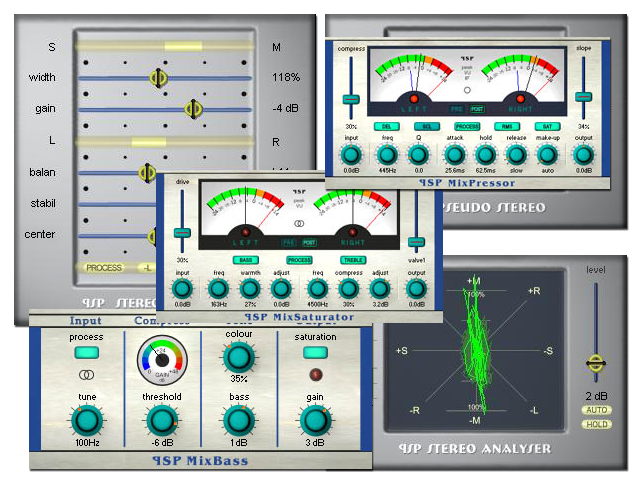Image resolution: width=640 pixels, height=480 pixels.
Task: Toggle the BASS button in MixSaturator
Action: pyautogui.click(x=246, y=260)
